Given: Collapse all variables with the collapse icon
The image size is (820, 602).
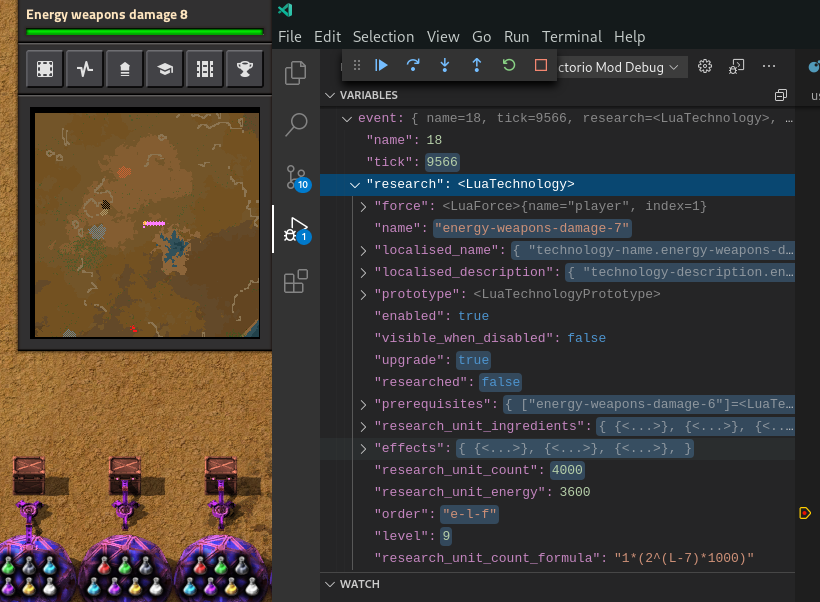Looking at the screenshot, I should coord(781,95).
